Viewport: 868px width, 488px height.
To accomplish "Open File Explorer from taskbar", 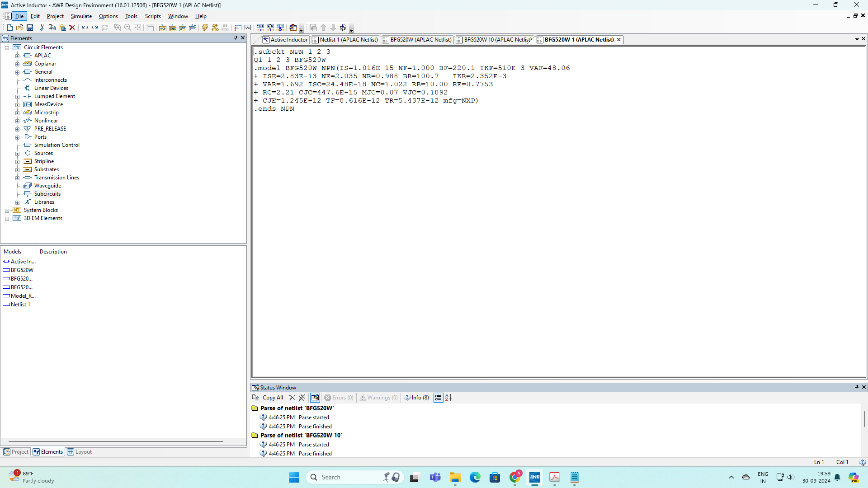I will pyautogui.click(x=455, y=477).
